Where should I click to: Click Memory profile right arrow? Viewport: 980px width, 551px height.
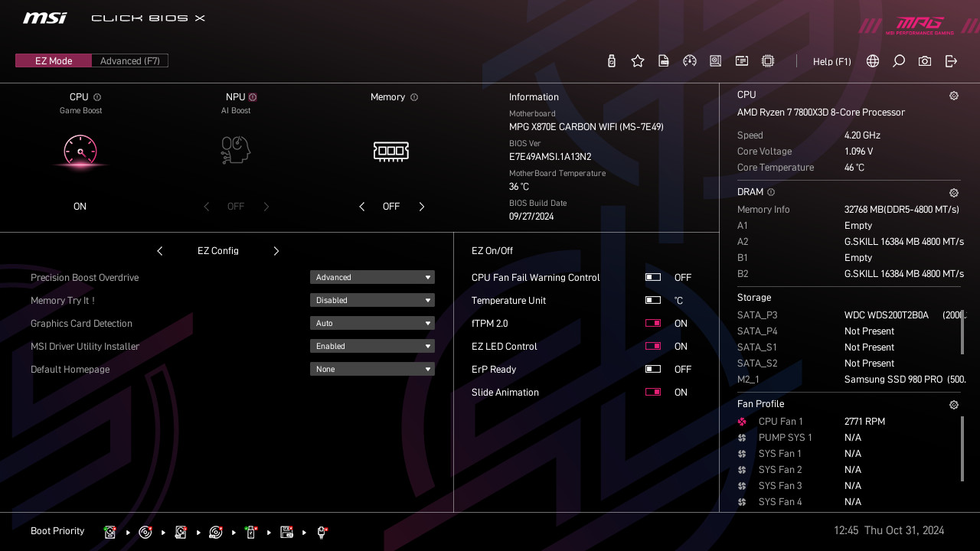point(422,207)
